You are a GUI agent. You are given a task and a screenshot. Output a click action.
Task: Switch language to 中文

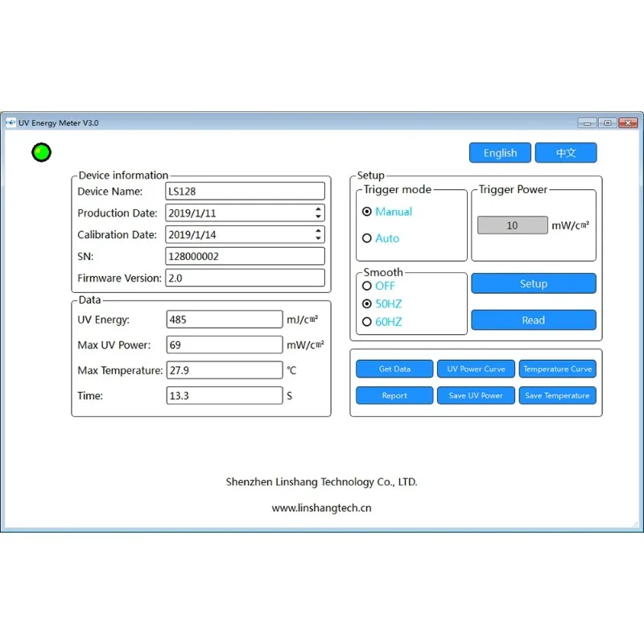566,153
